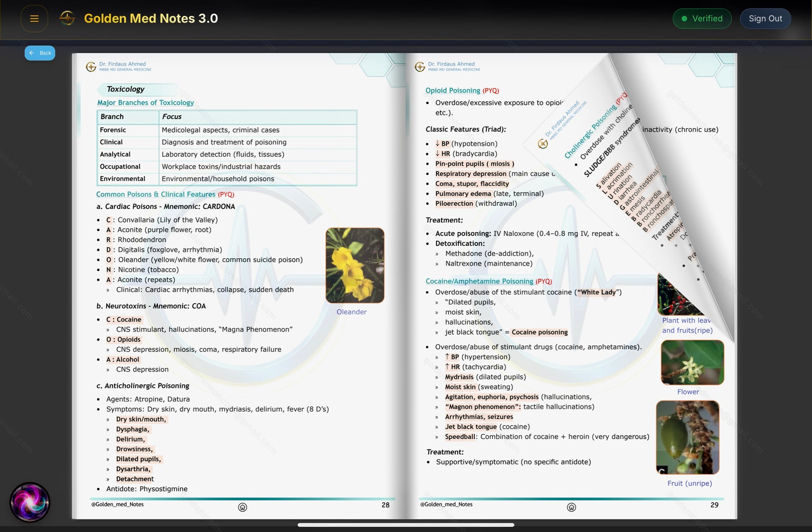This screenshot has width=812, height=532.
Task: Click the left page doctor logo icon
Action: point(91,67)
